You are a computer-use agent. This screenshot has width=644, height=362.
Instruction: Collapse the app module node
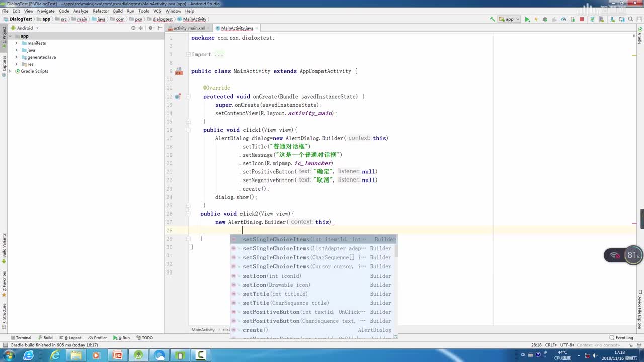(x=10, y=36)
